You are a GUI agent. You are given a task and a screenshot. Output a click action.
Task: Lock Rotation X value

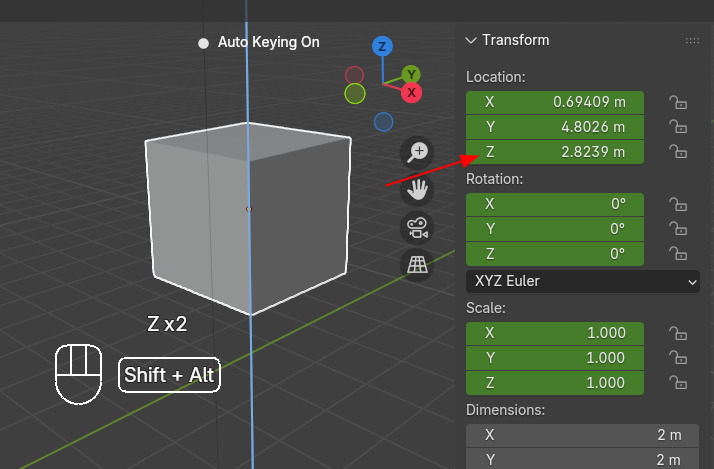tap(678, 204)
